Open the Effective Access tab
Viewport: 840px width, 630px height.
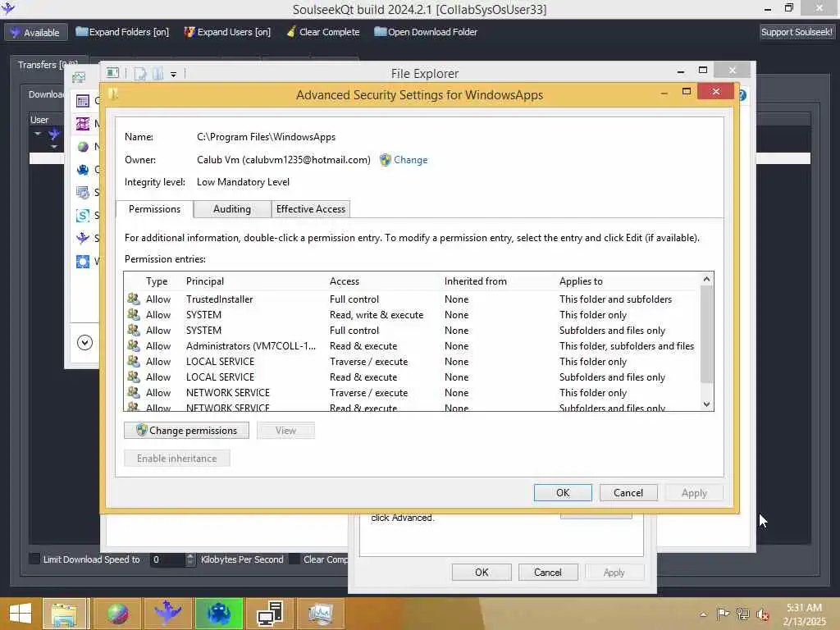tap(311, 209)
